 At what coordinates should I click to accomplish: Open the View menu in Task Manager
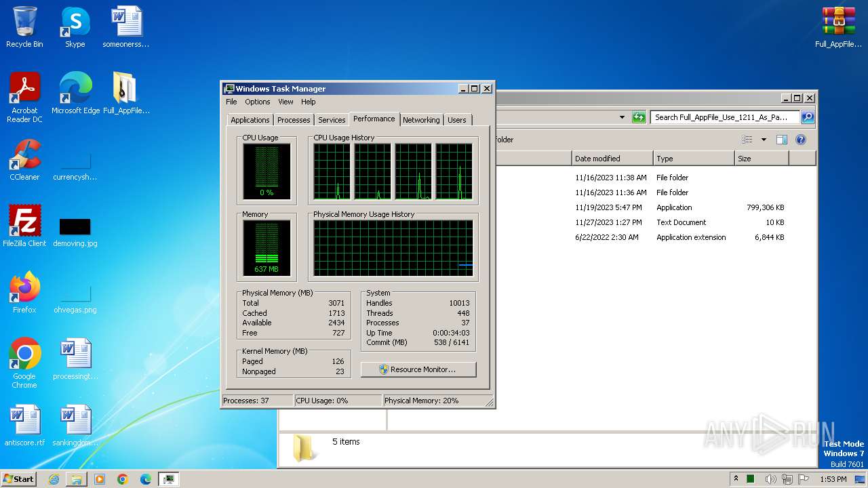(285, 102)
